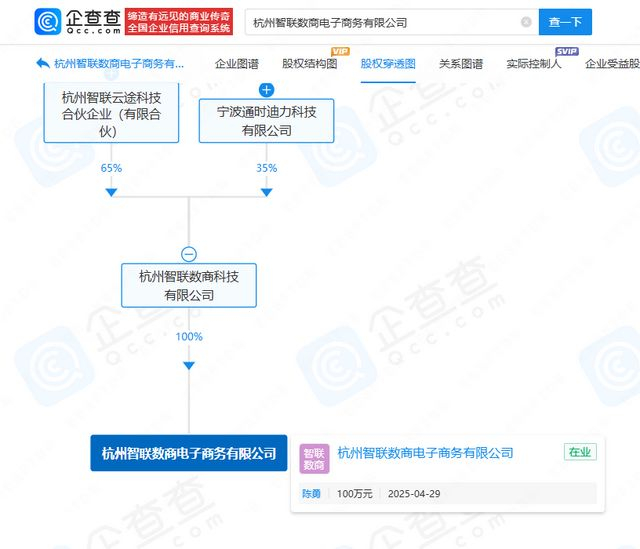640x549 pixels.
Task: Open the 企业图谱 tab
Action: point(237,64)
